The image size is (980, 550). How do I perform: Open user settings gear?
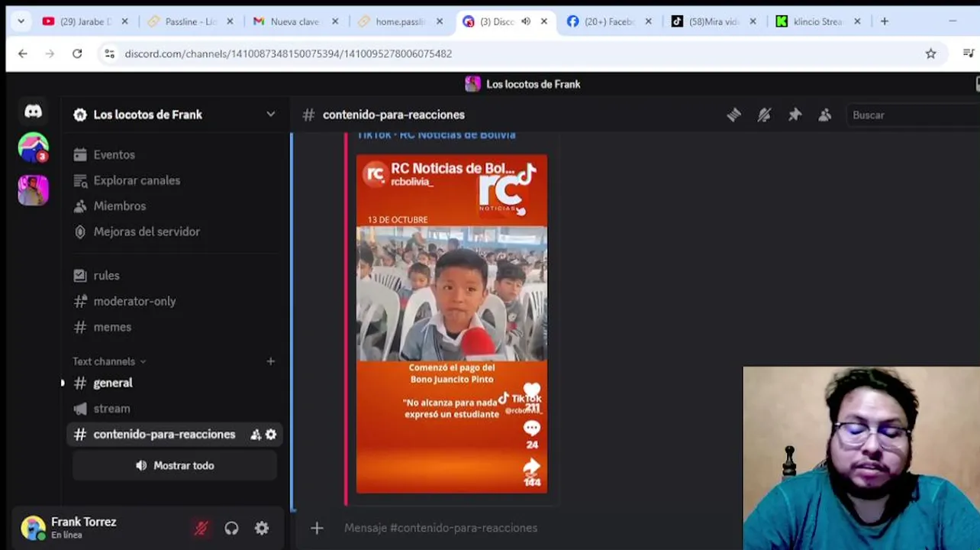coord(262,528)
